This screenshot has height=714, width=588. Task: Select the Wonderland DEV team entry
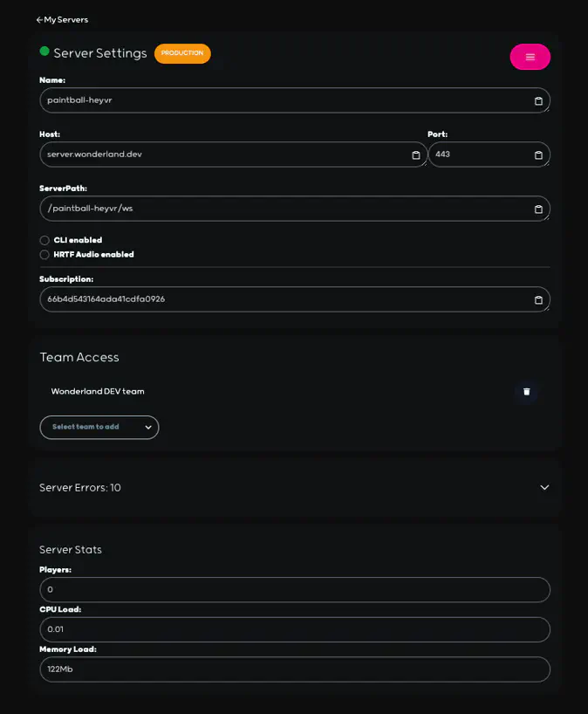tap(99, 391)
